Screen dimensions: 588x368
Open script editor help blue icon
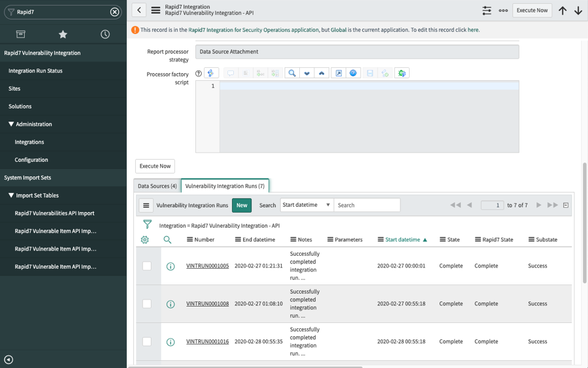(353, 73)
